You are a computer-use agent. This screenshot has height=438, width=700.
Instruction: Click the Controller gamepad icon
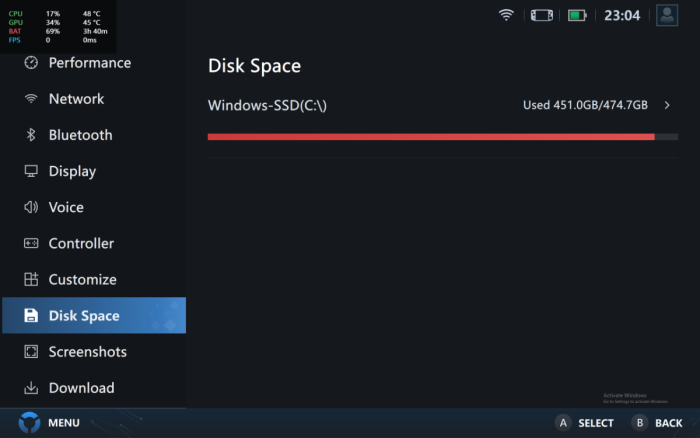point(31,243)
